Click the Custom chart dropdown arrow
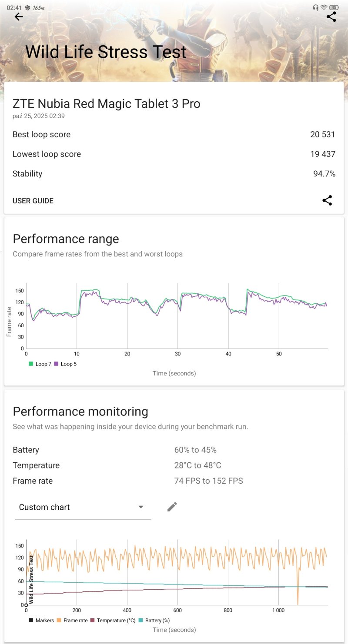Viewport: 348px width, 644px height. (x=141, y=507)
